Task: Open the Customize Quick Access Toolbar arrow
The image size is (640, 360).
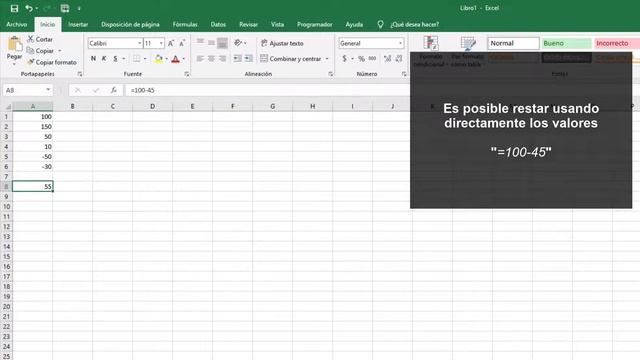Action: pyautogui.click(x=79, y=9)
